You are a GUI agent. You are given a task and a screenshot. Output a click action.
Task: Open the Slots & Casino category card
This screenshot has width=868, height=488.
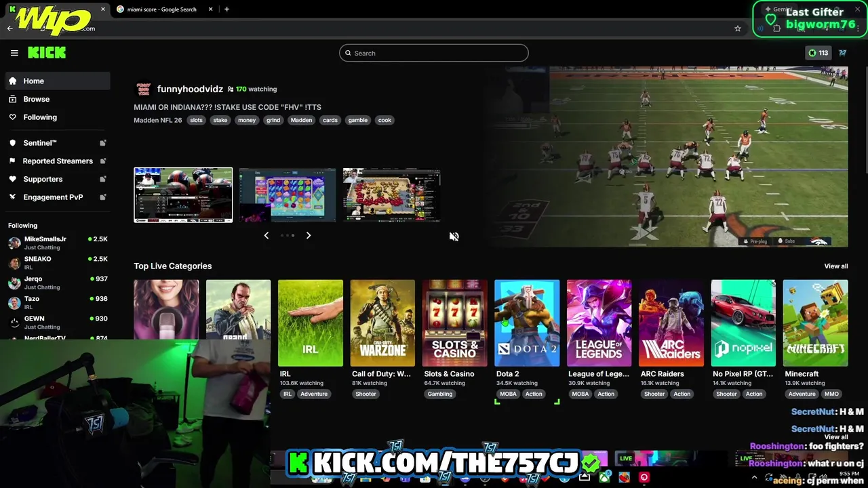454,323
